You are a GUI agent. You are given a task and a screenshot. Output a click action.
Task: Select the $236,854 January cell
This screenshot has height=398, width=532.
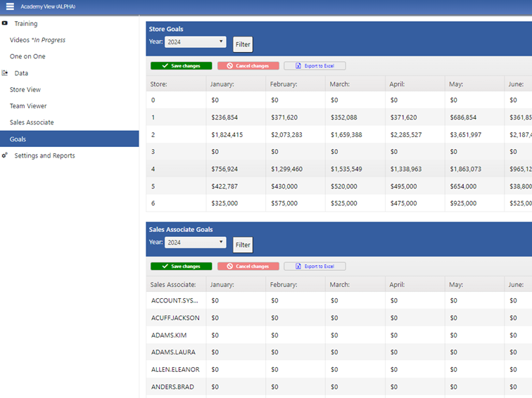click(236, 117)
